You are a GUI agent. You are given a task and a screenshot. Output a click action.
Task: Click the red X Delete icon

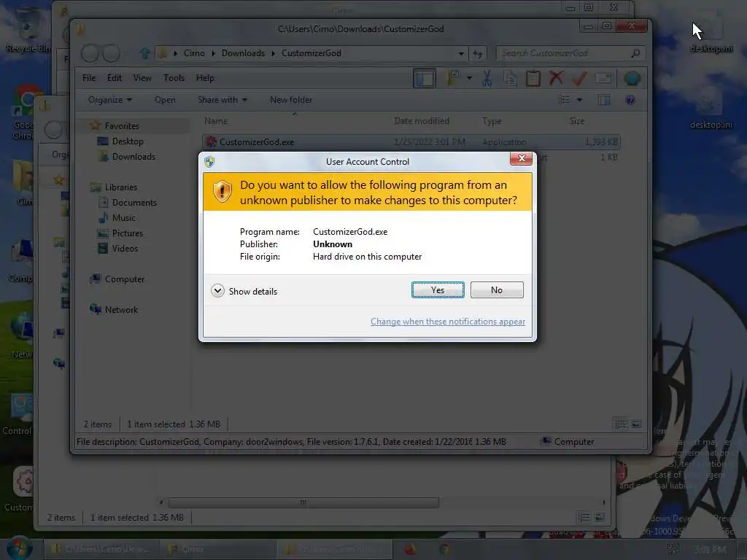[556, 78]
